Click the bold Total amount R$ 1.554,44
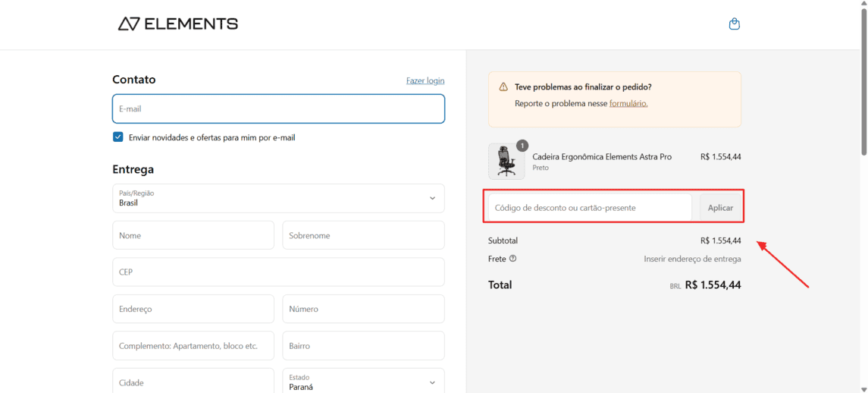868x393 pixels. click(713, 285)
